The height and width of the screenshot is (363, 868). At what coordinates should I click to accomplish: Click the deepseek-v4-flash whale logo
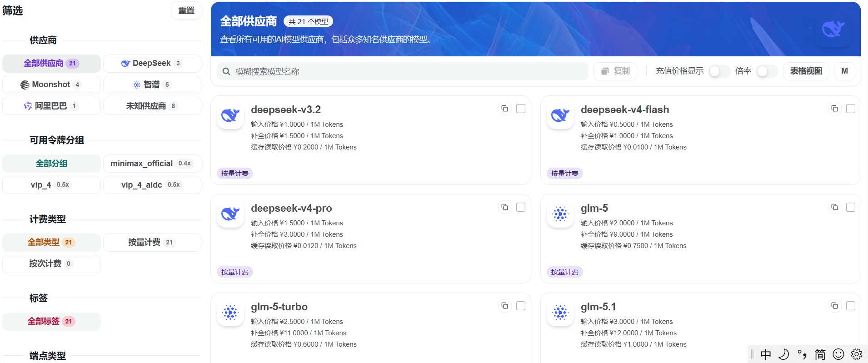(x=560, y=115)
